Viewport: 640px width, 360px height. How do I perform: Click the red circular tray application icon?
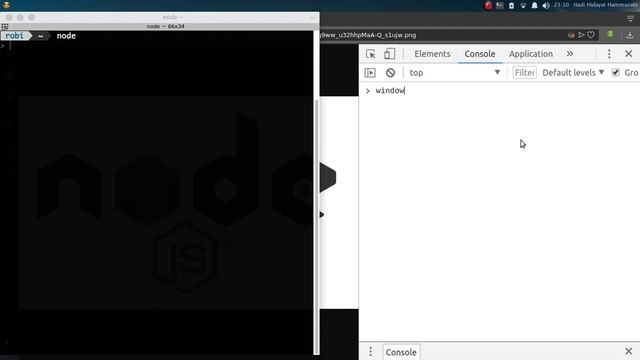(x=488, y=5)
